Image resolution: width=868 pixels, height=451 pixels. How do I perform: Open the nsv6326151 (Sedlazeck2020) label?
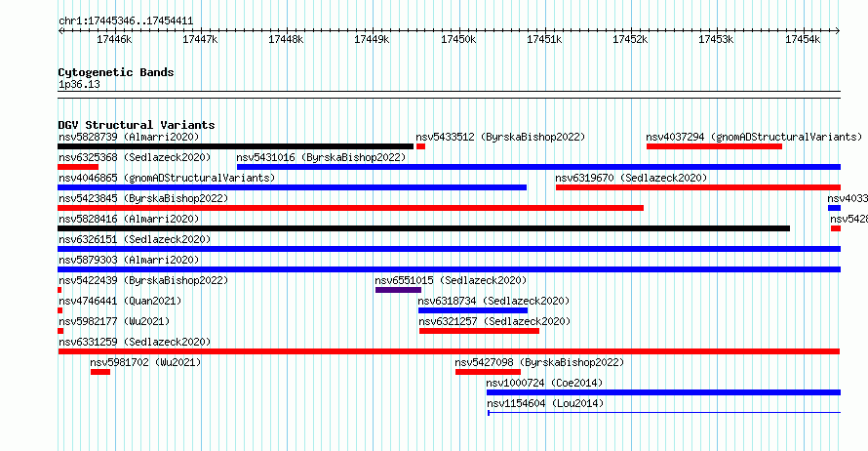point(135,239)
